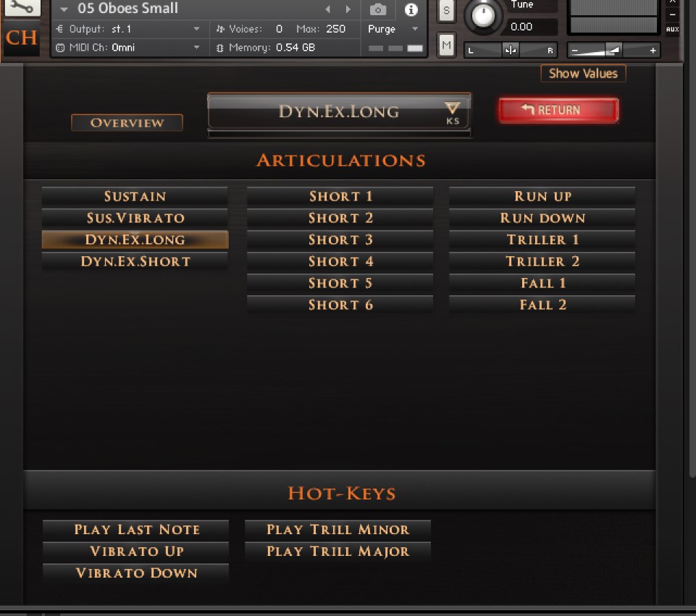This screenshot has width=696, height=616.
Task: Select the Sus.Vibrato articulation
Action: pyautogui.click(x=135, y=218)
